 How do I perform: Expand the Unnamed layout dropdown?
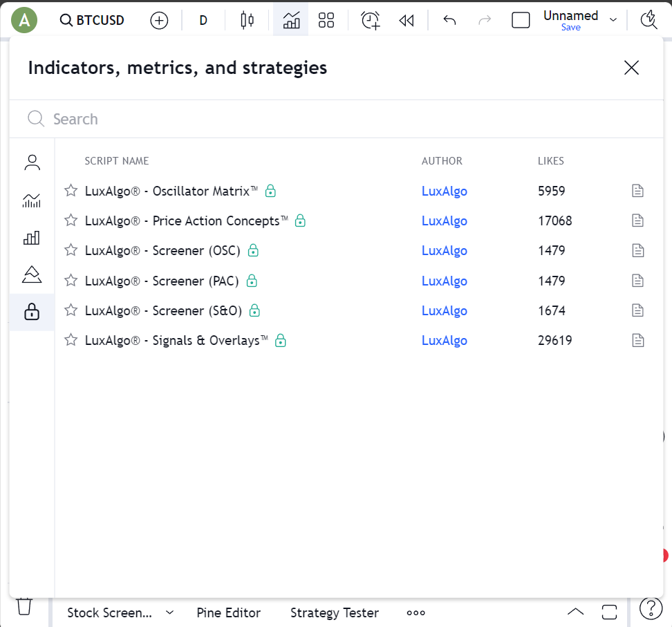coord(613,20)
